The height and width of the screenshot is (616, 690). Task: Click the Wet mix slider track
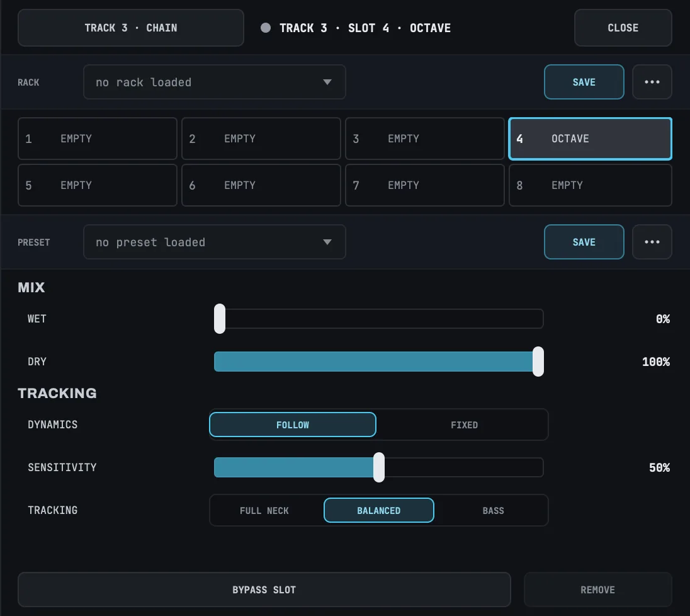pyautogui.click(x=378, y=318)
